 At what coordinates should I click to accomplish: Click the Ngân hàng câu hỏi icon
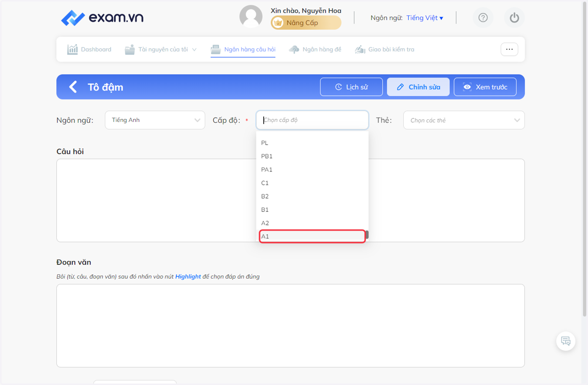click(x=216, y=49)
